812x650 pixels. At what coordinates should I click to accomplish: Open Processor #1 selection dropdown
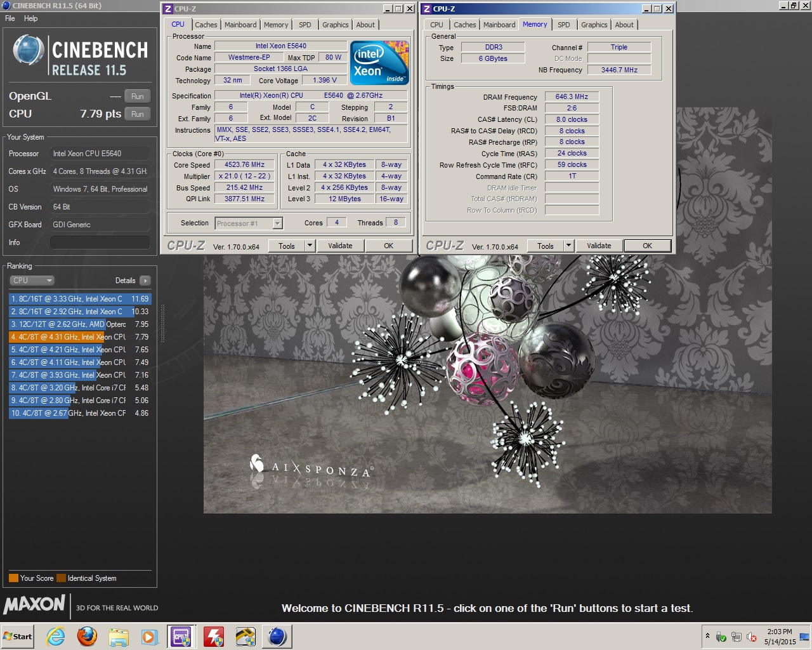pyautogui.click(x=249, y=223)
